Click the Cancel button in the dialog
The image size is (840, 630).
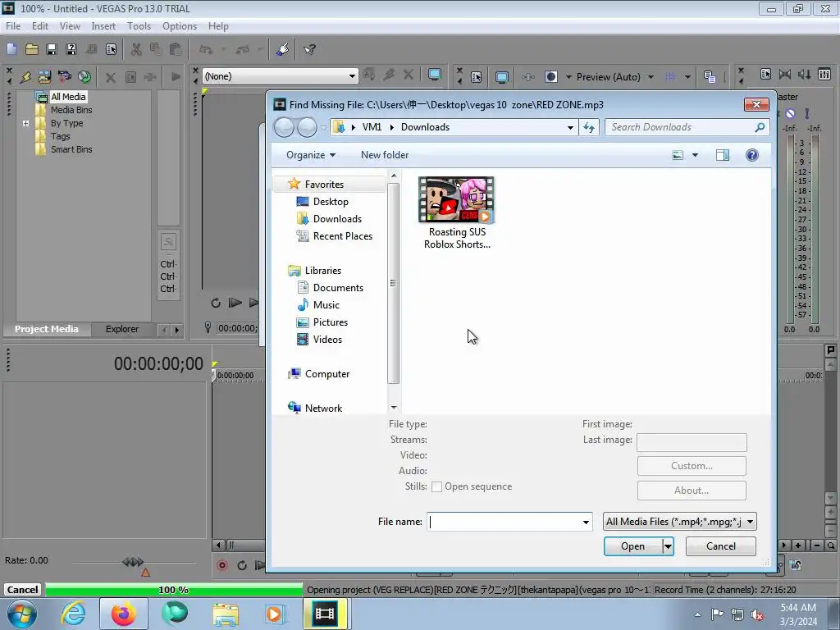point(720,546)
